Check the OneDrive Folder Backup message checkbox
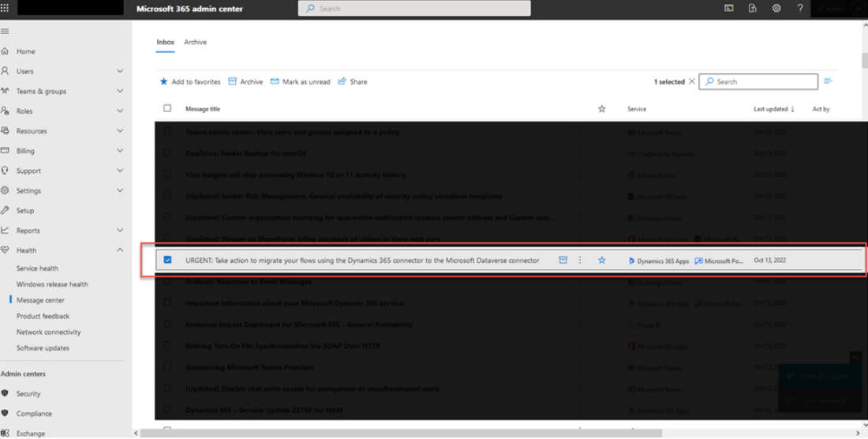Screen dimensions: 868x439 point(167,153)
